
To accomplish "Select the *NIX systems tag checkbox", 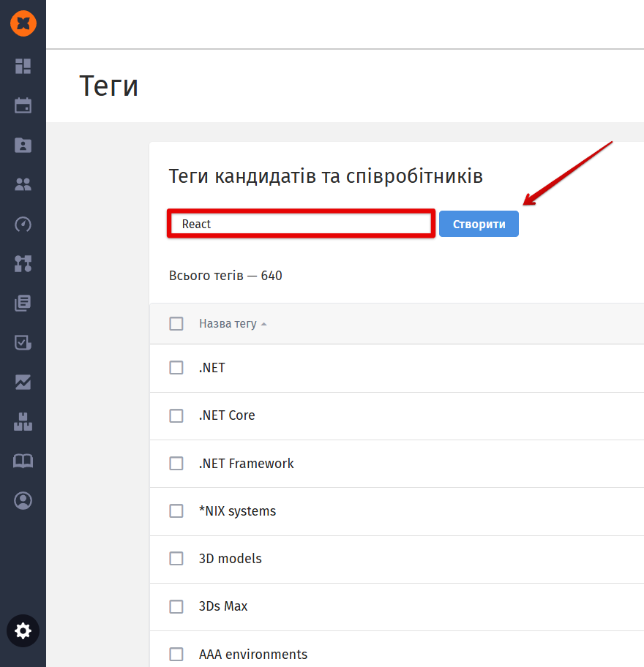I will [176, 511].
